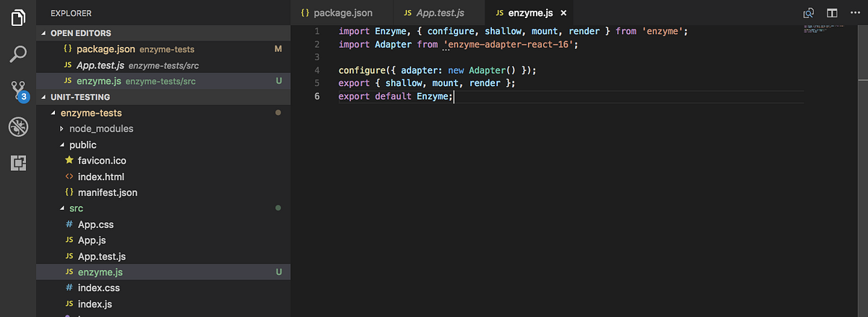The width and height of the screenshot is (868, 317).
Task: Open index.js in the src folder
Action: click(x=163, y=304)
